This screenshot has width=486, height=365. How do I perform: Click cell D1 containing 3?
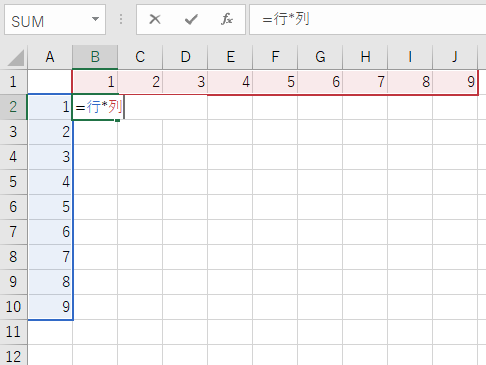(x=185, y=82)
